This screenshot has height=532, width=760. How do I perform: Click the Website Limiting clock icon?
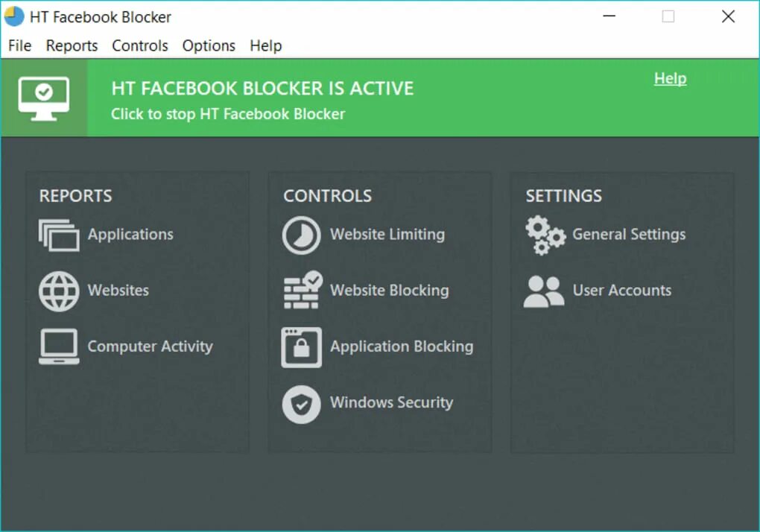coord(301,235)
